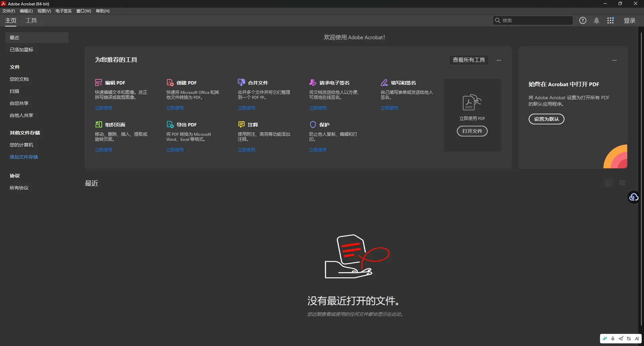Click 立即使用 under 填写和签名

[389, 108]
